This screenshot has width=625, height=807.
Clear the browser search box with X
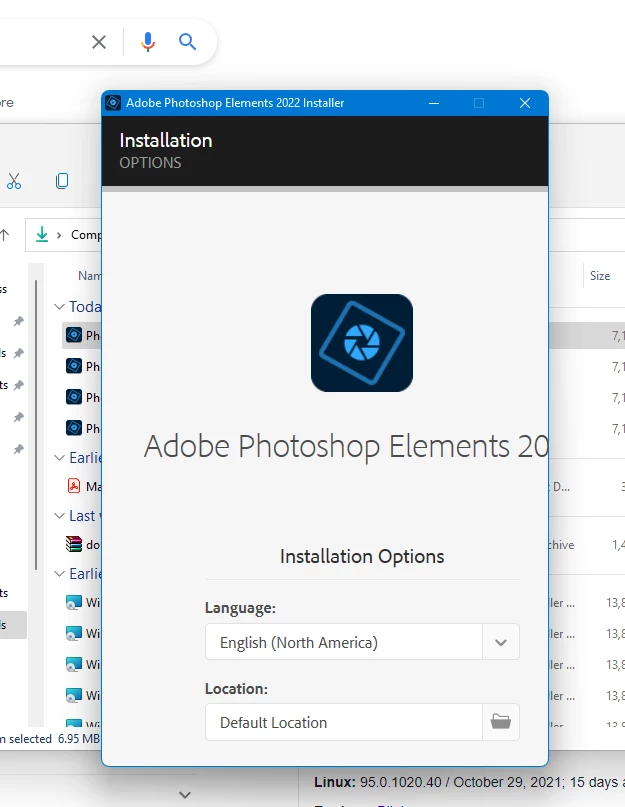coord(99,42)
